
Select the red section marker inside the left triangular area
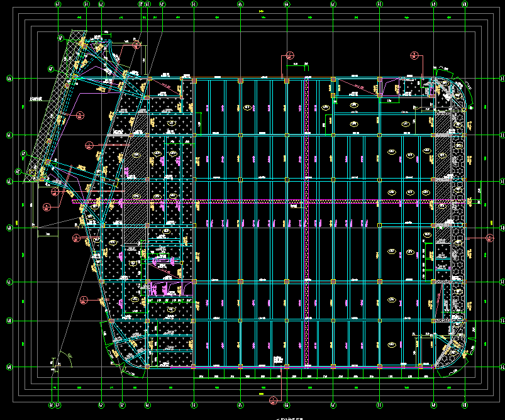pos(80,115)
